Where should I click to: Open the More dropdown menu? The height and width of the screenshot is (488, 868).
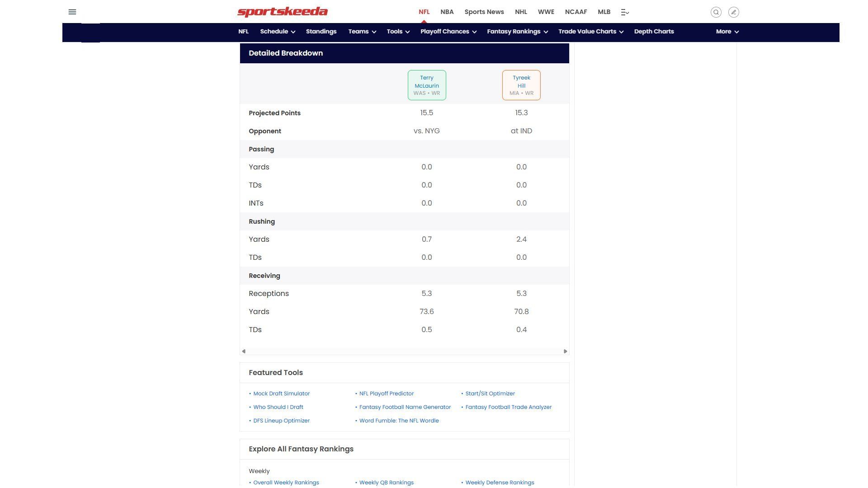click(x=727, y=32)
